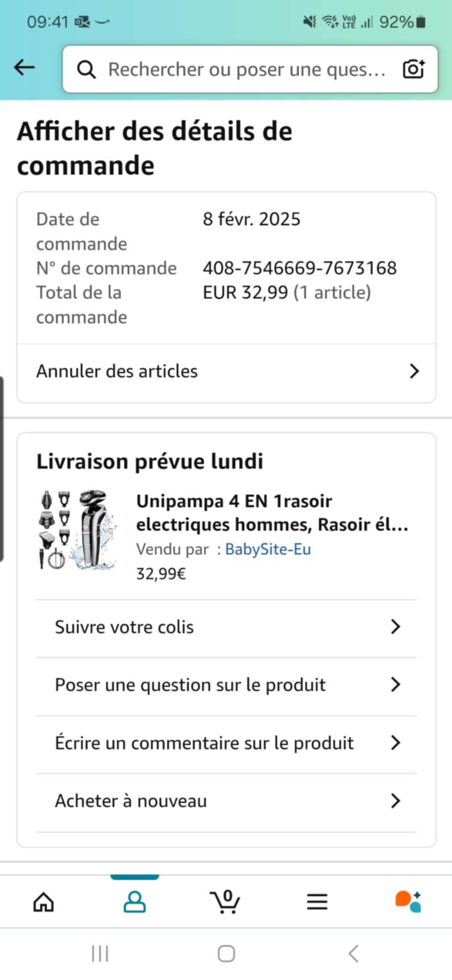Open the account profile tab

pyautogui.click(x=134, y=902)
